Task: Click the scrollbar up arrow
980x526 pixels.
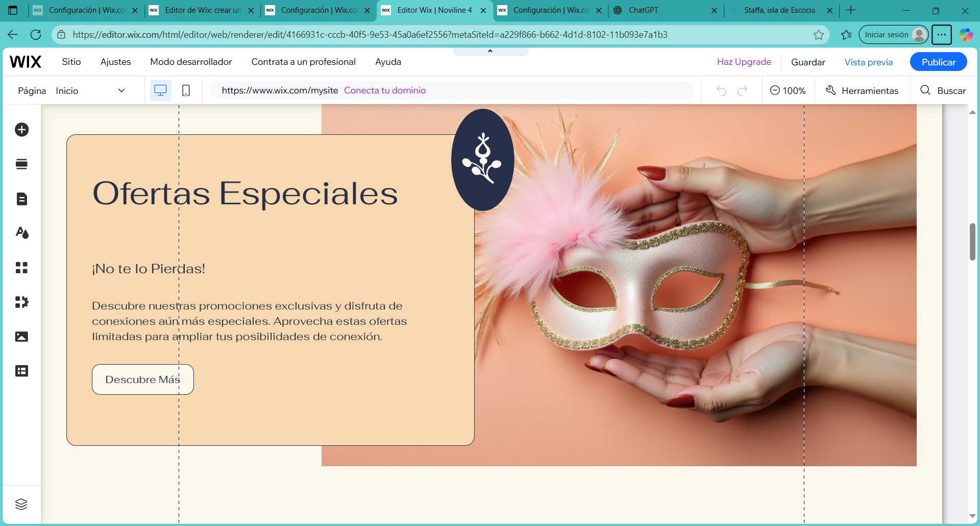Action: [972, 112]
